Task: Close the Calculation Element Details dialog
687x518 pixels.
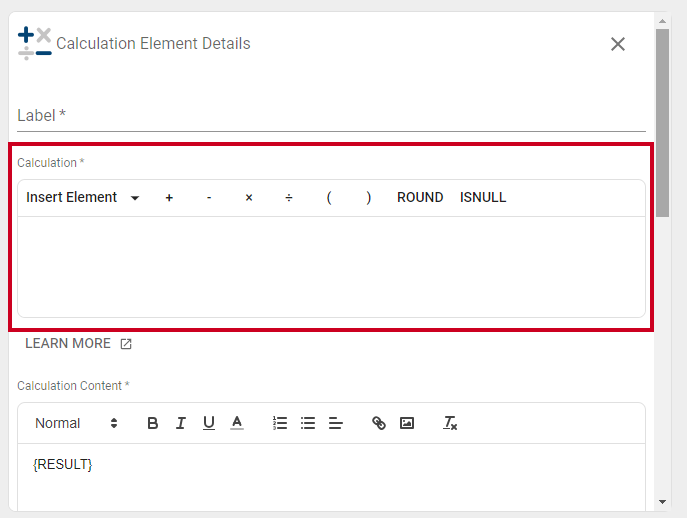Action: point(618,44)
